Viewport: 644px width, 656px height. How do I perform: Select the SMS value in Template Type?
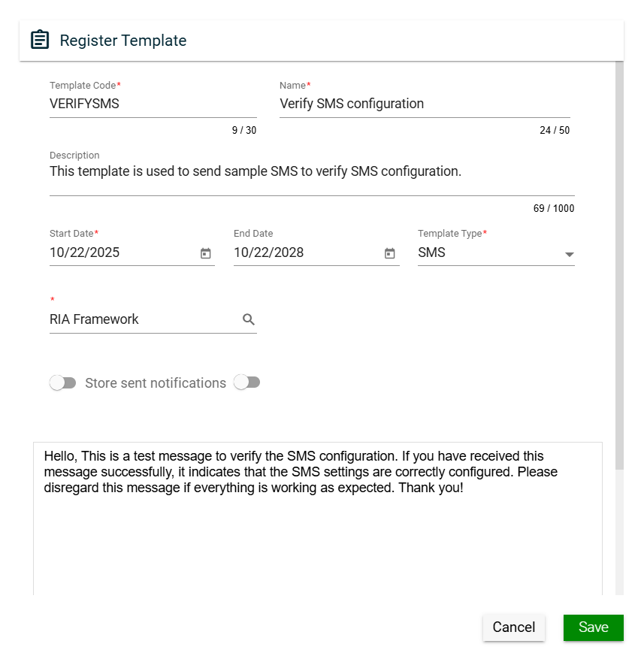pyautogui.click(x=432, y=252)
